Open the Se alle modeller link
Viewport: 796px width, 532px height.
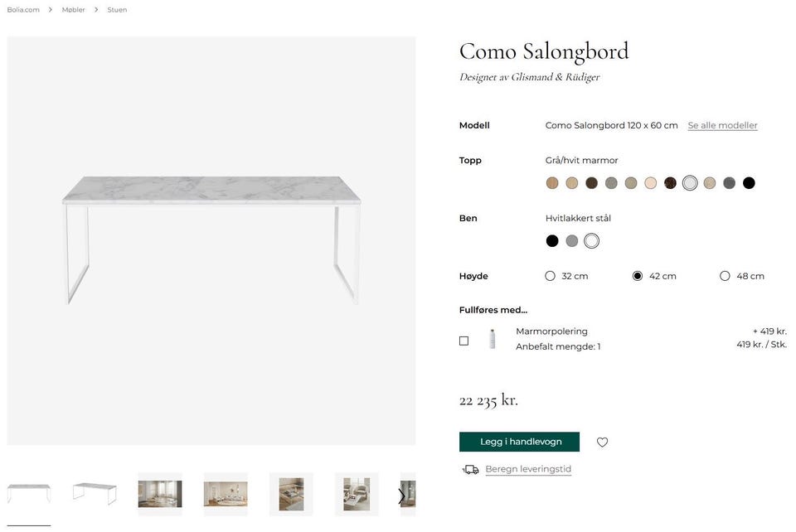[722, 126]
